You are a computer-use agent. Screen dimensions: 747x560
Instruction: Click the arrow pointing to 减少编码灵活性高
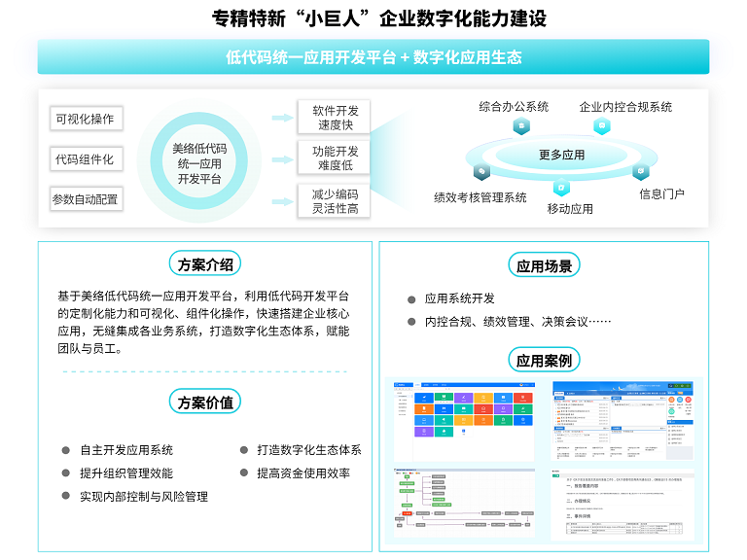click(x=282, y=199)
